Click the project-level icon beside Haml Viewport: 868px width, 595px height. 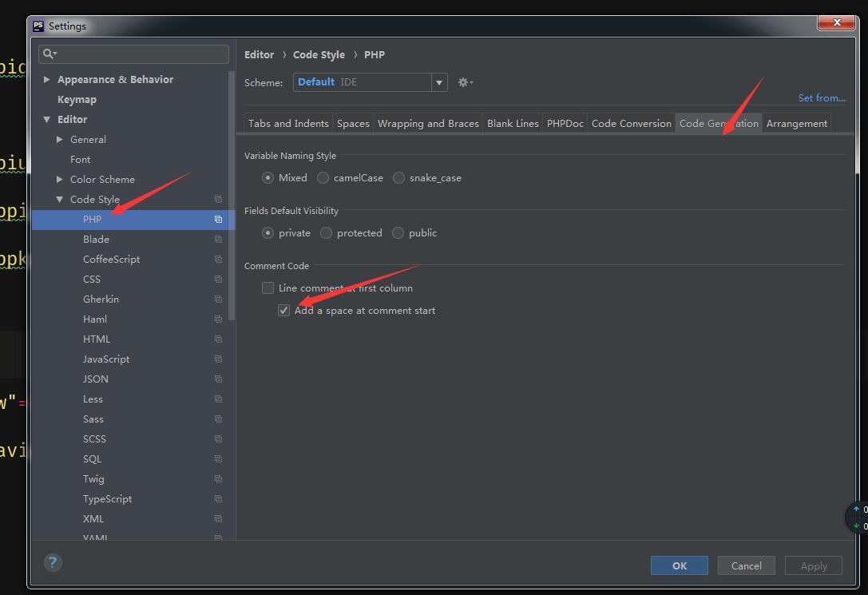219,319
